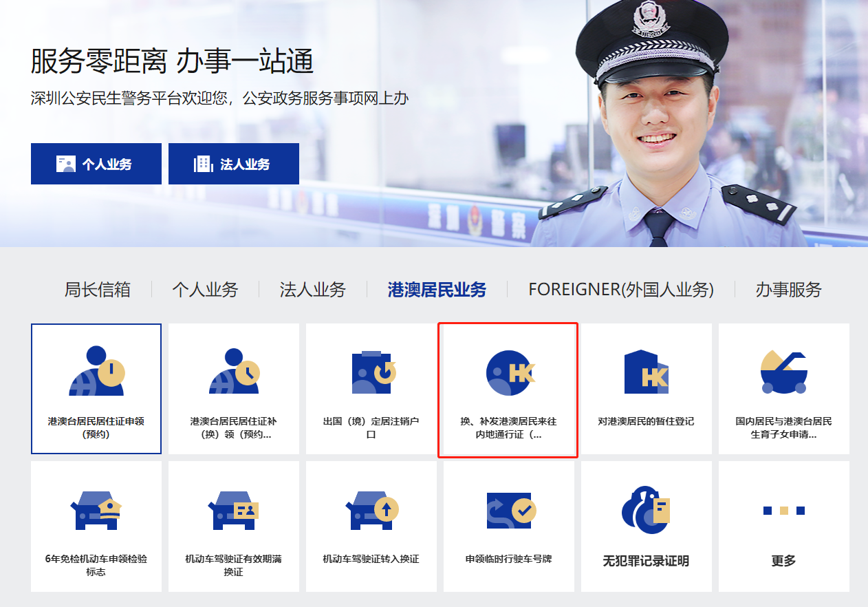This screenshot has height=607, width=868.
Task: Click the 法人业务 blue button
Action: point(234,164)
